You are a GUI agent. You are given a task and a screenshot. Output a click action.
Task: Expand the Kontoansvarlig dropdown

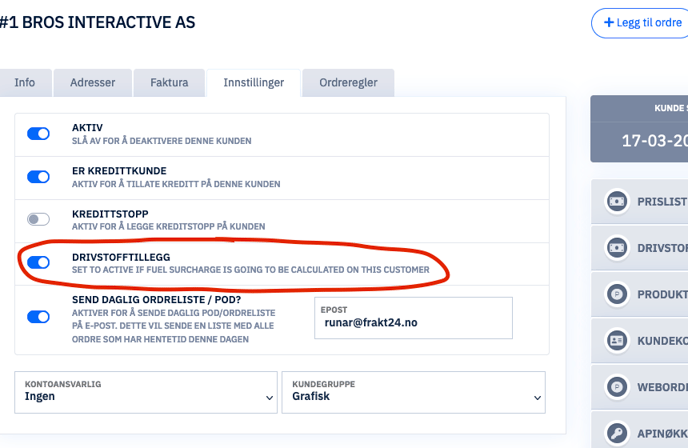click(146, 392)
